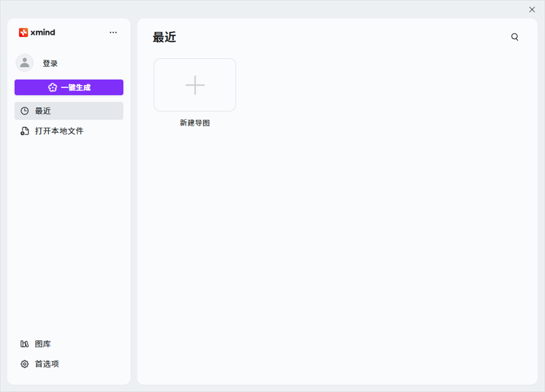Open the 图库 label in sidebar
Viewport: 545px width, 392px height.
(x=43, y=344)
